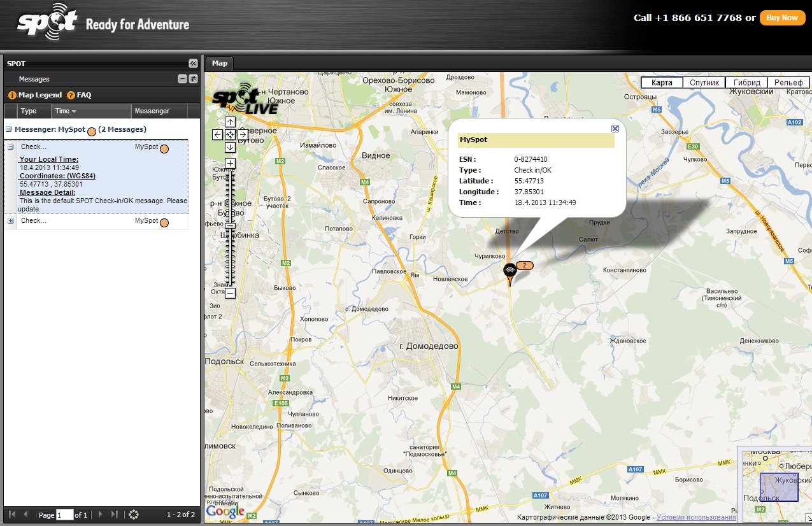Screen dimensions: 812x526
Task: Minimize the Messages panel with minus icon
Action: coord(182,79)
